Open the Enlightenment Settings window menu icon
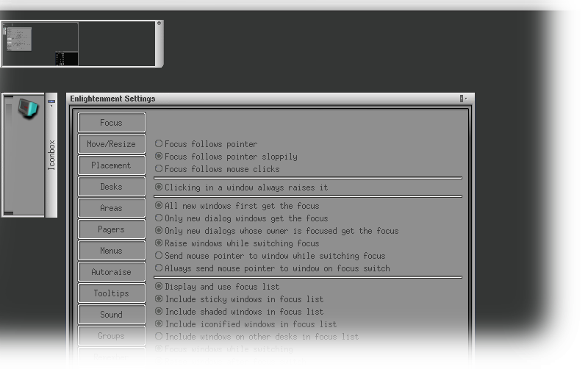588x386 pixels. coord(462,99)
